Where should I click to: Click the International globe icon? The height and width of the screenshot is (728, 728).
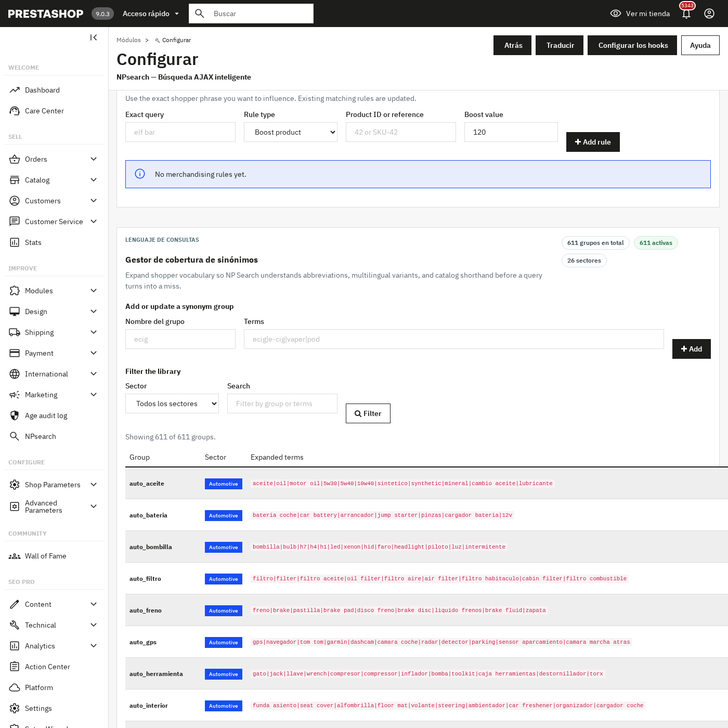pos(15,374)
